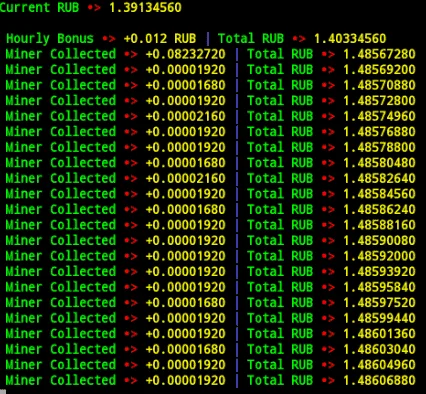This screenshot has width=426, height=394.
Task: Select the total value 1.48595840
Action: (379, 287)
